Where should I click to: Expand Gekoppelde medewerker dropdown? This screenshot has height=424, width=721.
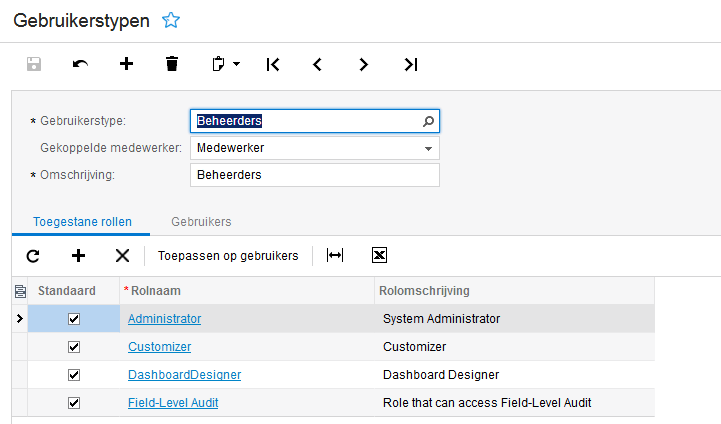428,148
